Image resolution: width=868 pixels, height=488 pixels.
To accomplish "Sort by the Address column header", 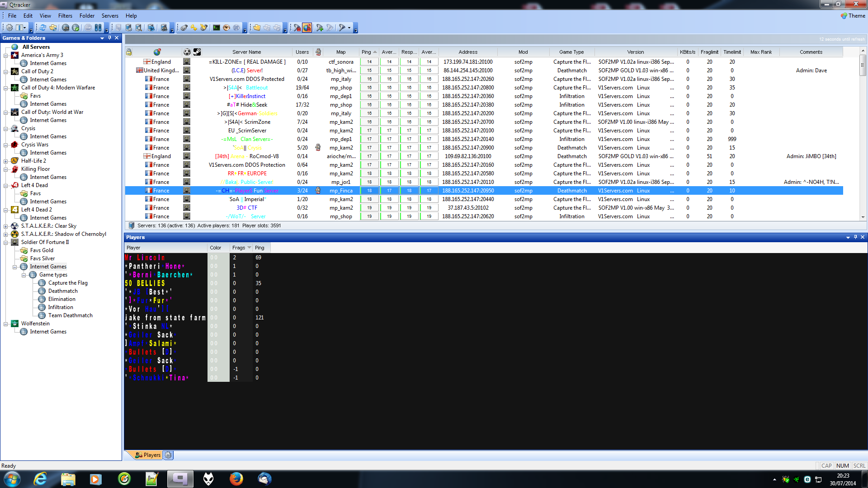I will 468,52.
